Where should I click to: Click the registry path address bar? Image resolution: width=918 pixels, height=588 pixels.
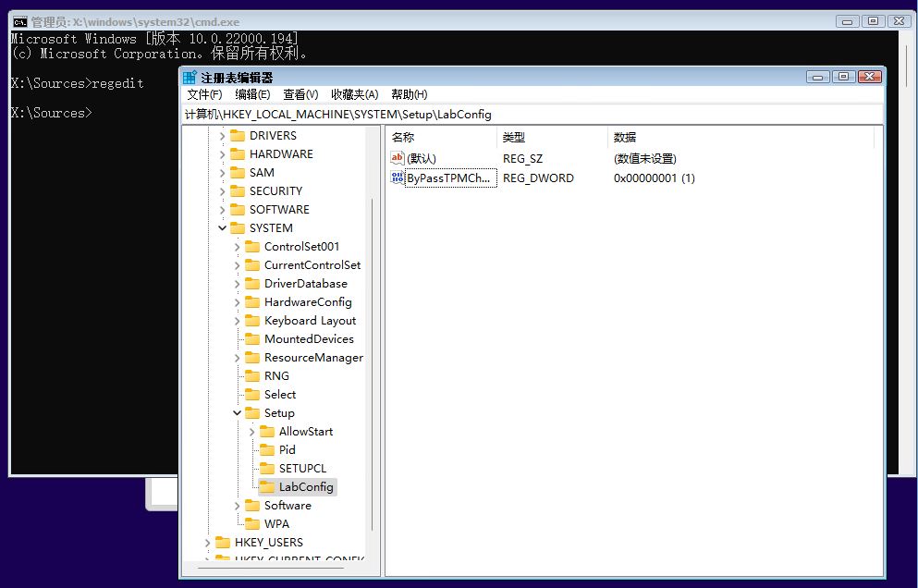[x=532, y=115]
